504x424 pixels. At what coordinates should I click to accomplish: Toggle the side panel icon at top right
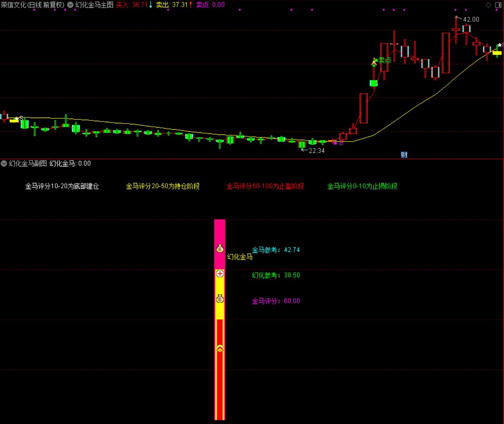[x=498, y=5]
